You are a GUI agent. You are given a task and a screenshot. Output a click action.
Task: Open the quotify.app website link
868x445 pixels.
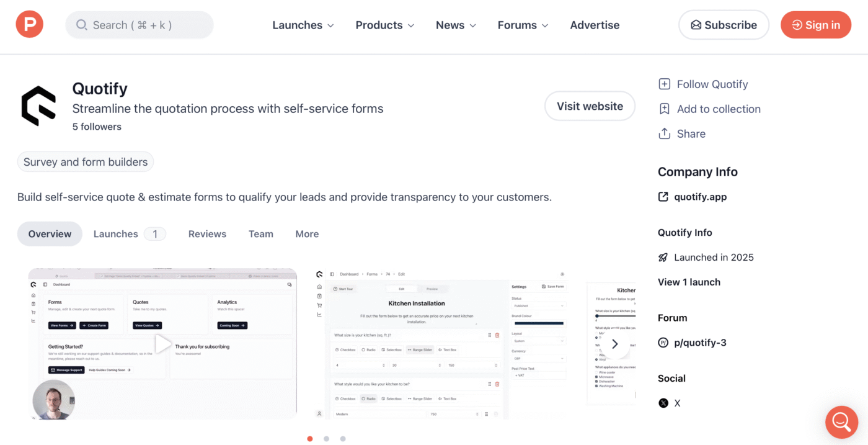[700, 197]
